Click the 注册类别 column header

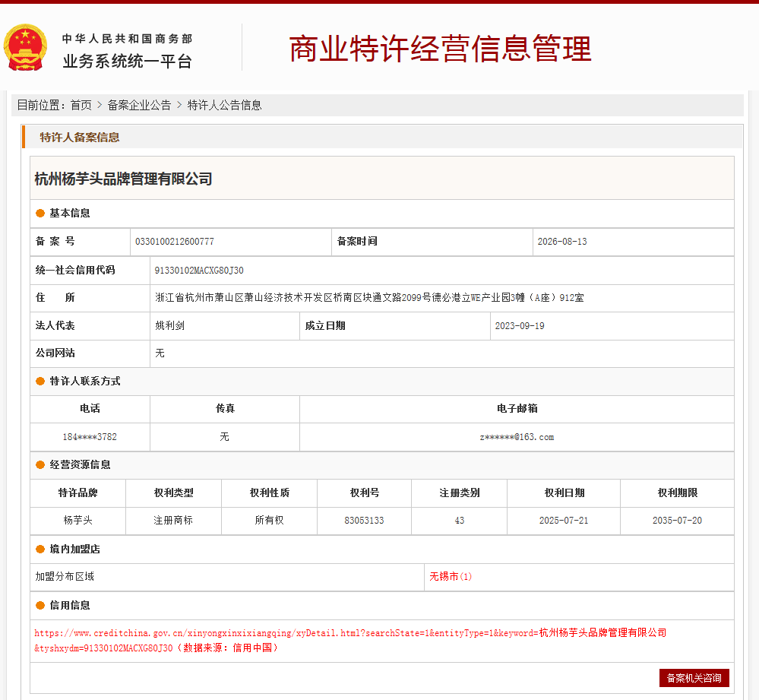point(460,493)
